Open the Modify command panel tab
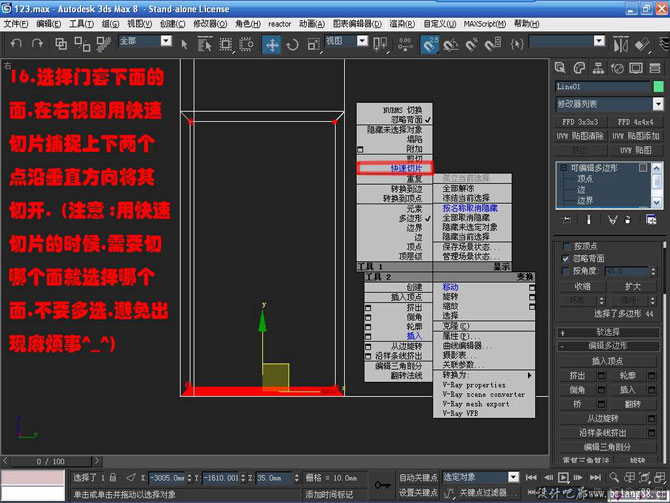 579,68
